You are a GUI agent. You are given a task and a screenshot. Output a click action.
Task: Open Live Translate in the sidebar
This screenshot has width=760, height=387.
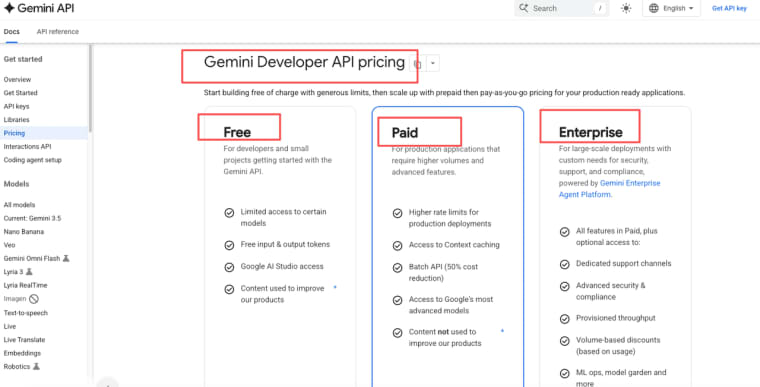pyautogui.click(x=24, y=340)
